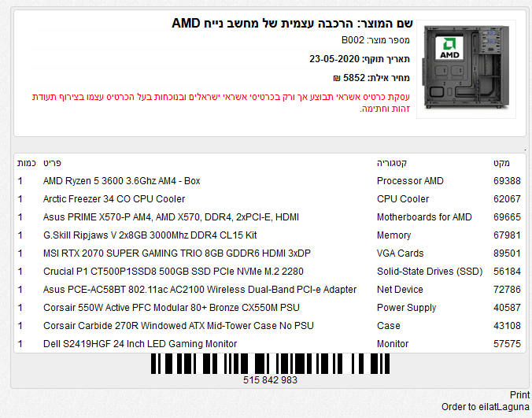
Task: Click the barcode above 515 842 983
Action: click(270, 364)
